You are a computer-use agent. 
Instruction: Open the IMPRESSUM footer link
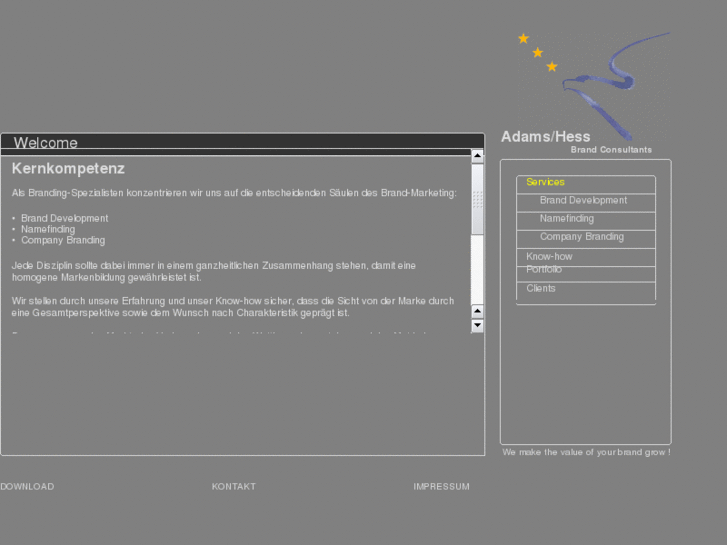(x=441, y=487)
